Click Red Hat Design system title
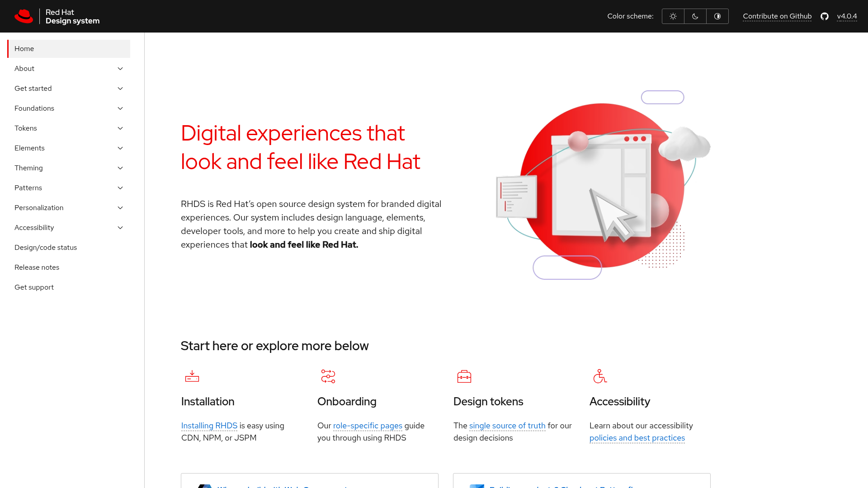The image size is (868, 488). 72,16
